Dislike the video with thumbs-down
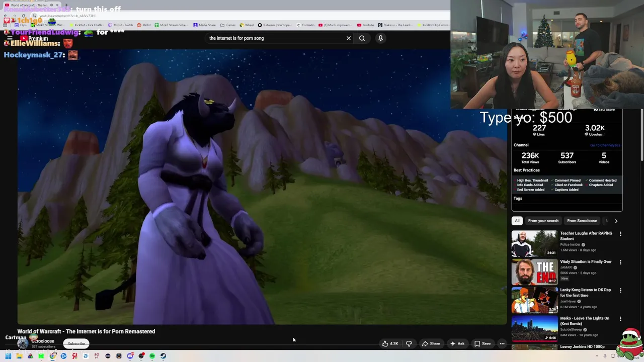The image size is (644, 362). pos(409,343)
